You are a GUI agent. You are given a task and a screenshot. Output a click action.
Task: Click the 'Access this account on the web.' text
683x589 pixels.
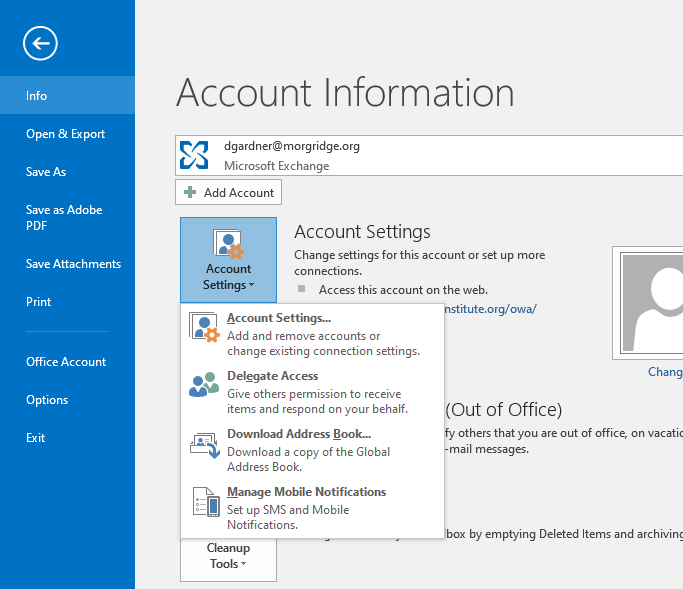[x=403, y=290]
